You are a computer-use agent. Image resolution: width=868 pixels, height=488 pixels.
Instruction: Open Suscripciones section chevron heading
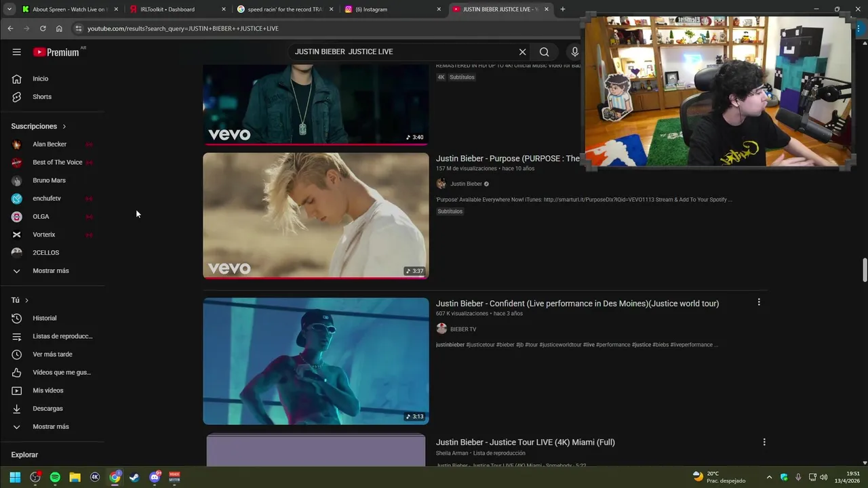tap(39, 126)
